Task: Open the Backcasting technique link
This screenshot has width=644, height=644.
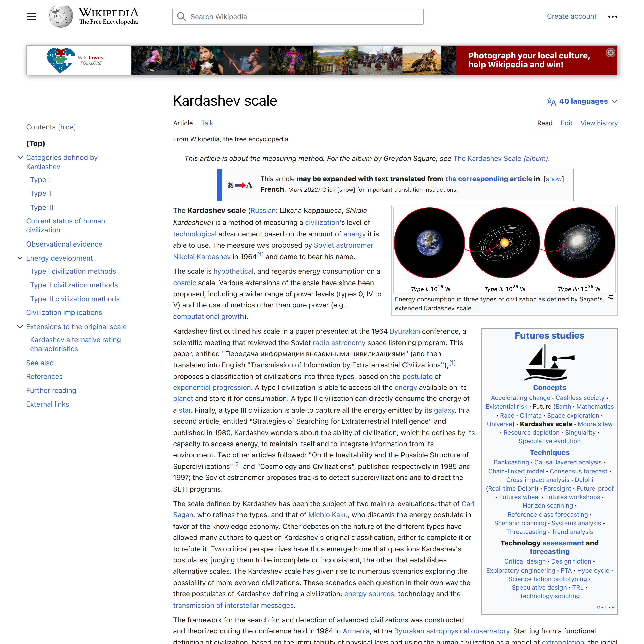Action: [x=511, y=462]
